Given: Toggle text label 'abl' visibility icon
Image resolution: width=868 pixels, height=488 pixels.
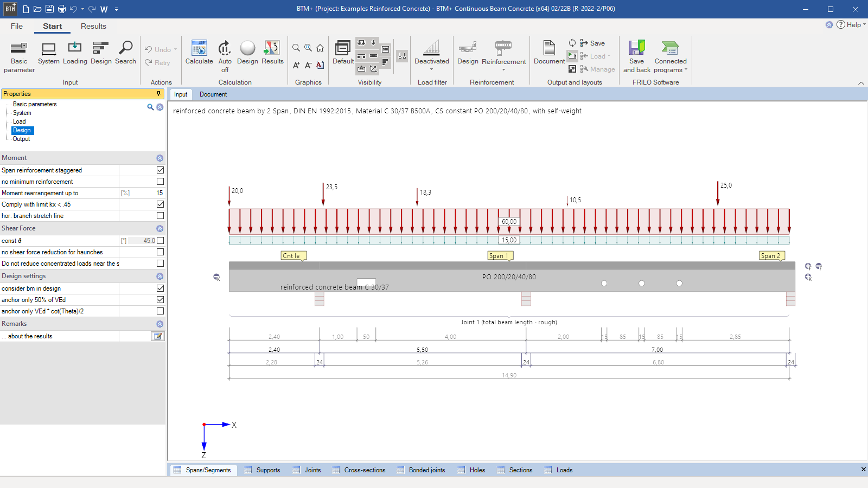Looking at the screenshot, I should [x=385, y=49].
